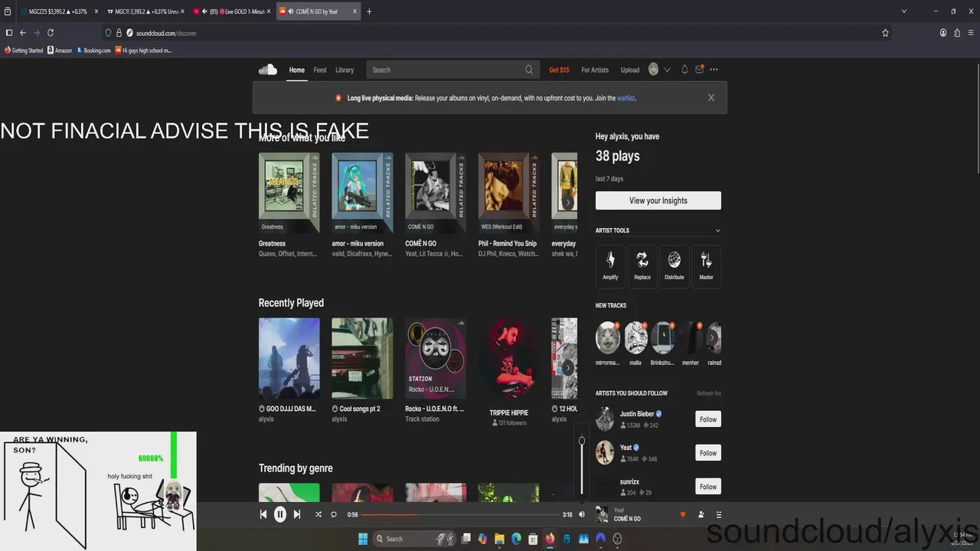Image resolution: width=980 pixels, height=551 pixels.
Task: Open File Explorer from taskbar
Action: click(x=499, y=539)
